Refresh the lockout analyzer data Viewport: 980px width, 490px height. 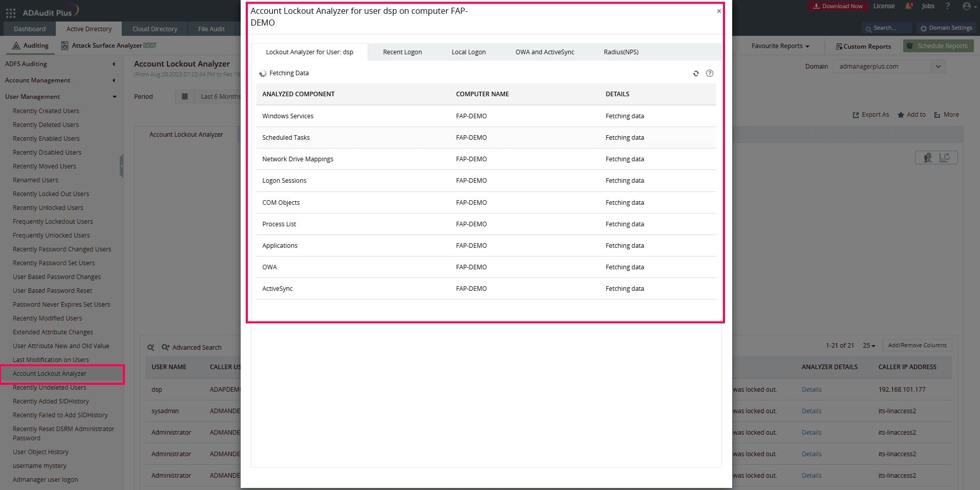[696, 74]
